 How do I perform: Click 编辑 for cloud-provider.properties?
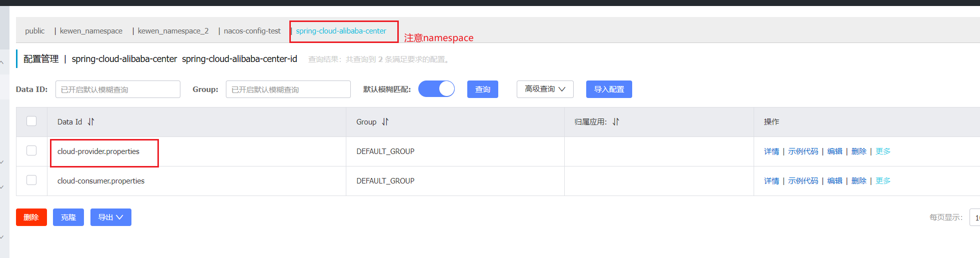pos(835,151)
